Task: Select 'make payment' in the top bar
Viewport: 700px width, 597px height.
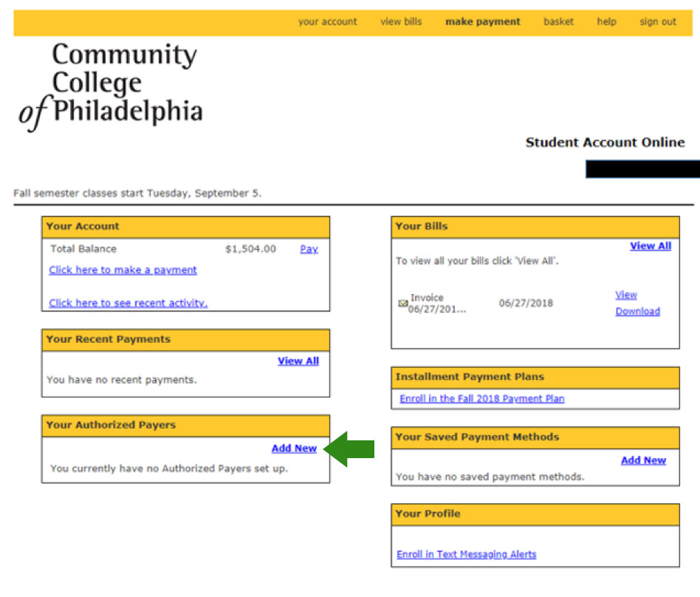Action: 483,22
